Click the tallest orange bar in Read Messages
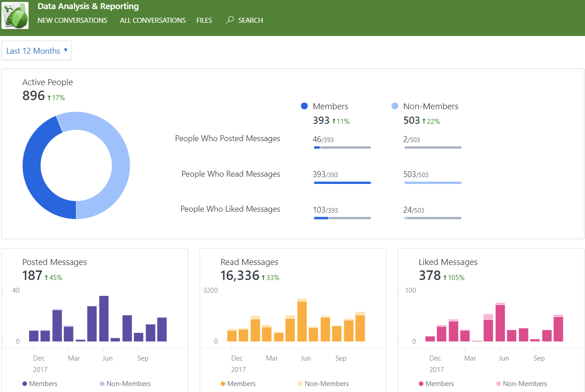Screen dimensions: 585x392 coord(302,321)
